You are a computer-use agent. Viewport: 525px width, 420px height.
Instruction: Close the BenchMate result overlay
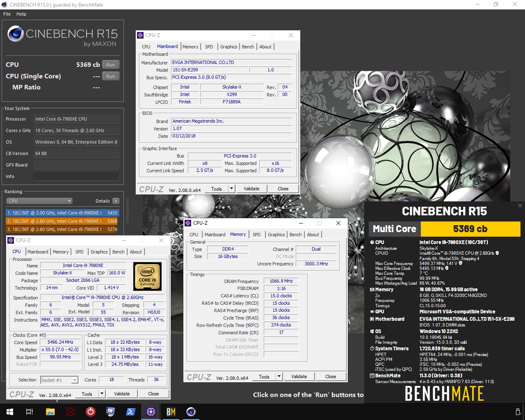(520, 205)
